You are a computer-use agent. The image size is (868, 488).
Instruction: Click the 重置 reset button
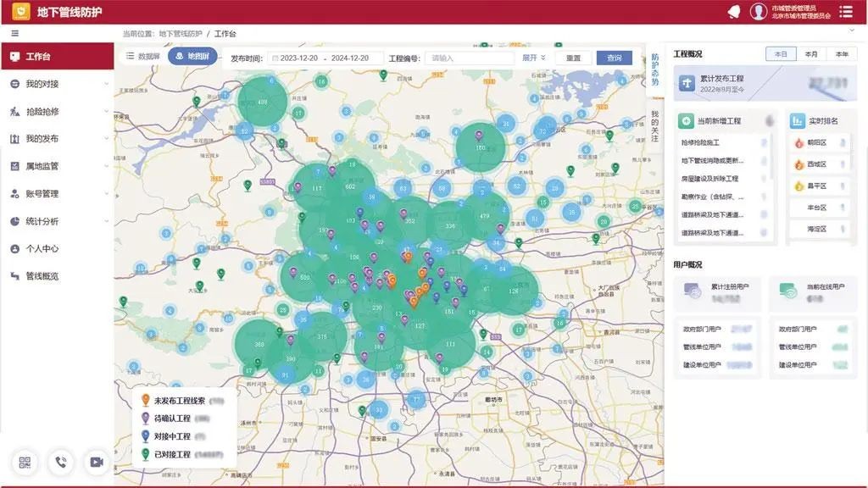point(573,58)
